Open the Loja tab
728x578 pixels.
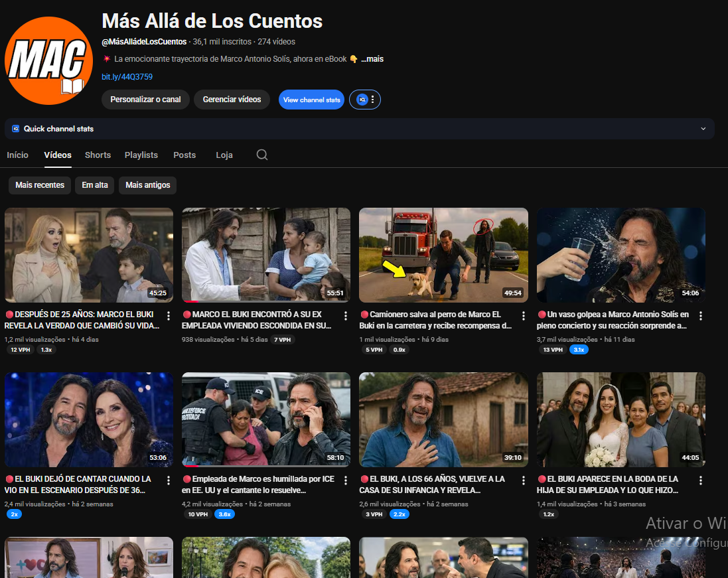click(224, 155)
